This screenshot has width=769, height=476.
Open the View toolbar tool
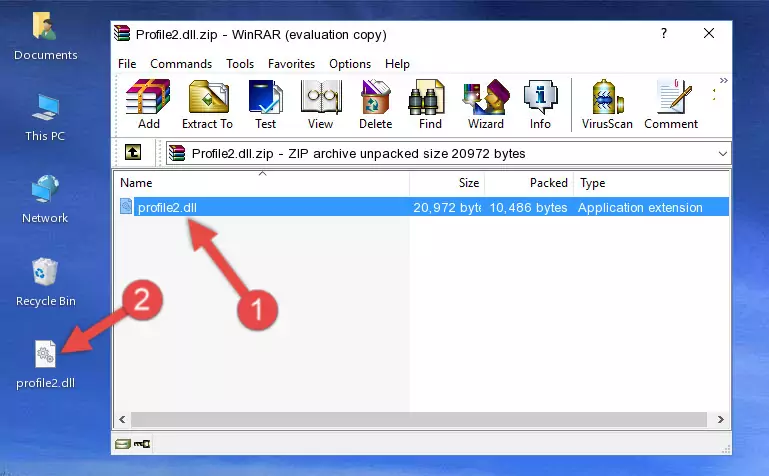(x=321, y=104)
